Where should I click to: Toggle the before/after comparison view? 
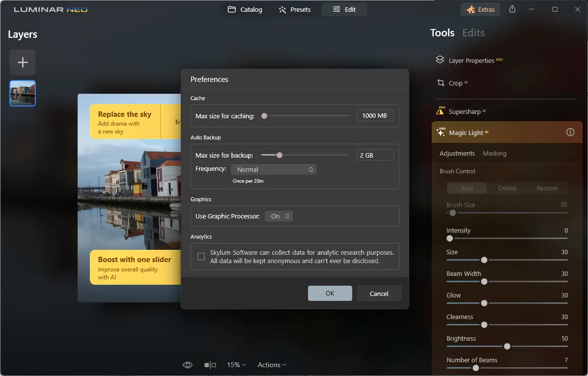click(x=210, y=365)
